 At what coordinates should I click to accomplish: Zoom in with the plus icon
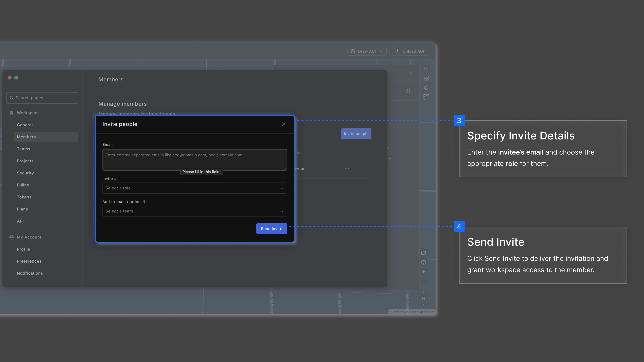click(423, 272)
